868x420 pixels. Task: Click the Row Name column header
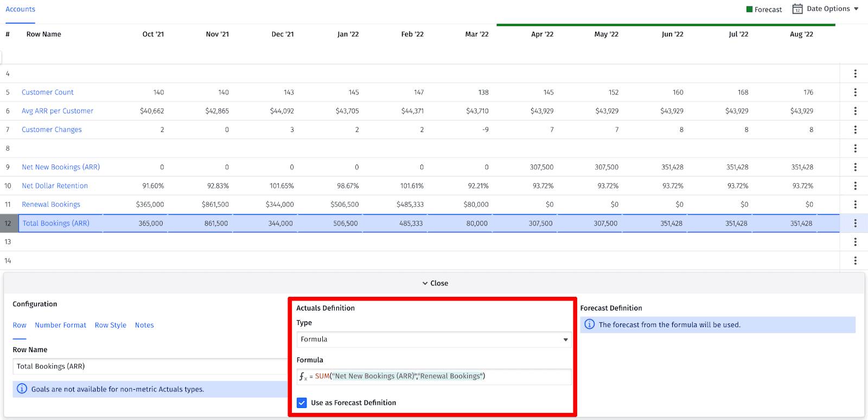click(x=44, y=34)
